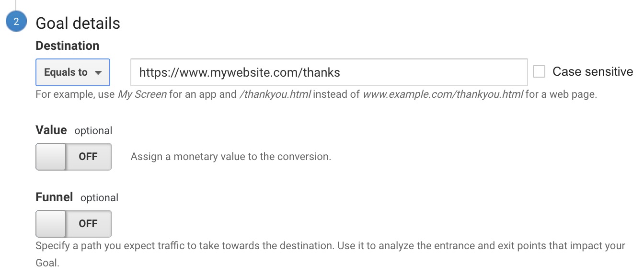Screen dimensions: 644x276
Task: Turn on the Value toggle switch
Action: pyautogui.click(x=74, y=157)
